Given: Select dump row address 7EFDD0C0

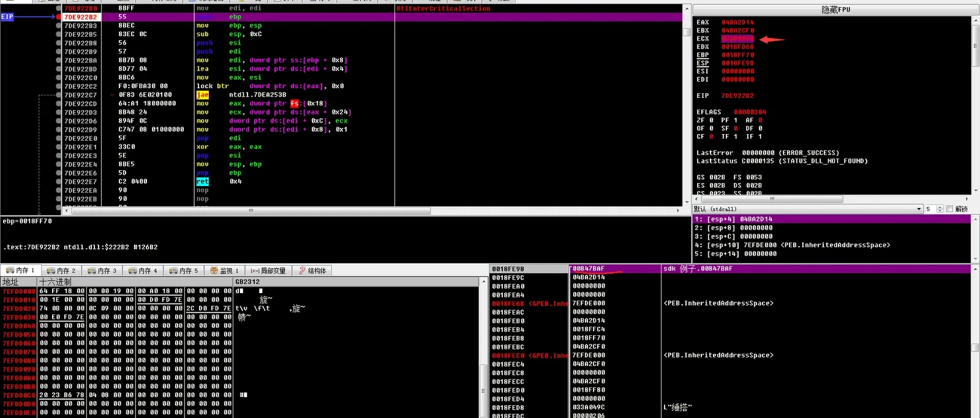Looking at the screenshot, I should point(19,395).
